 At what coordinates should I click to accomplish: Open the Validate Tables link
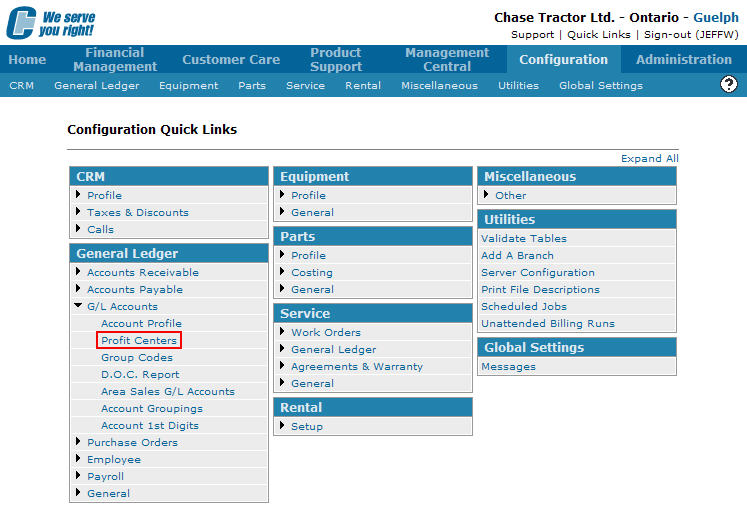524,238
